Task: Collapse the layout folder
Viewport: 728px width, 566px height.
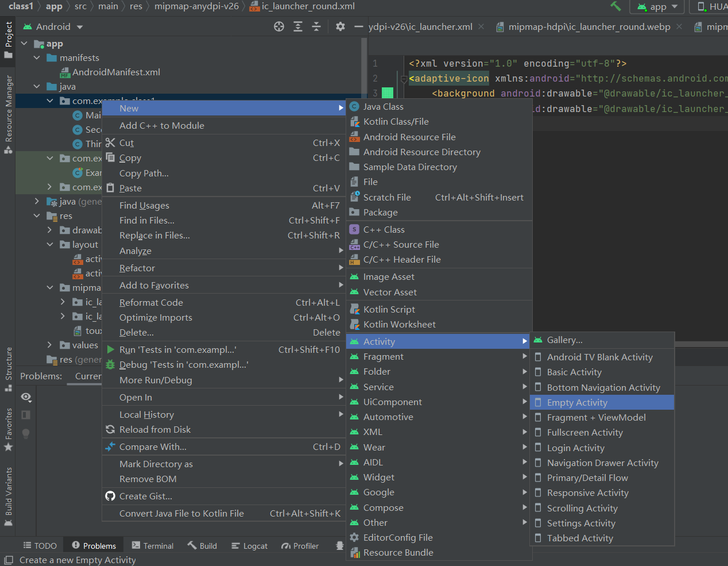Action: pyautogui.click(x=49, y=245)
